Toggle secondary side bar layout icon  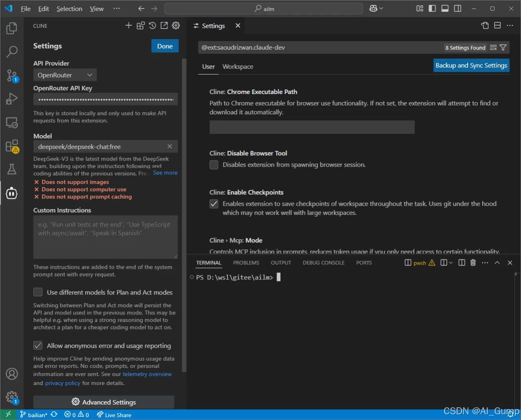458,9
